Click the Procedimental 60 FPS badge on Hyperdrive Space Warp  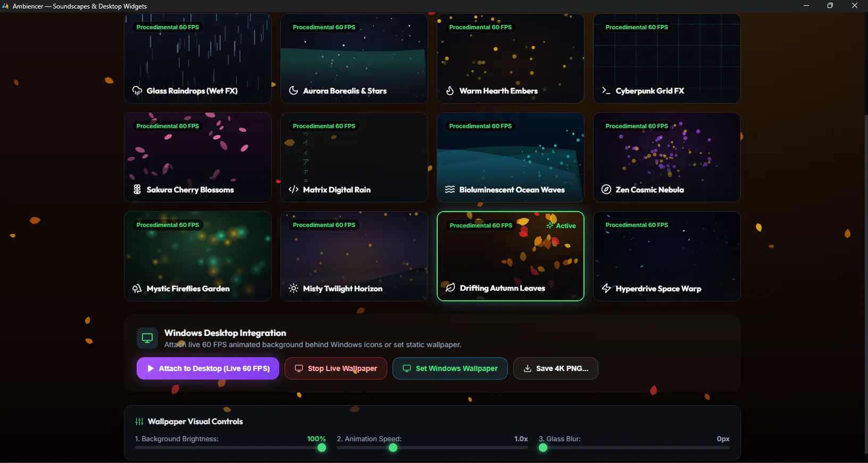pyautogui.click(x=637, y=225)
